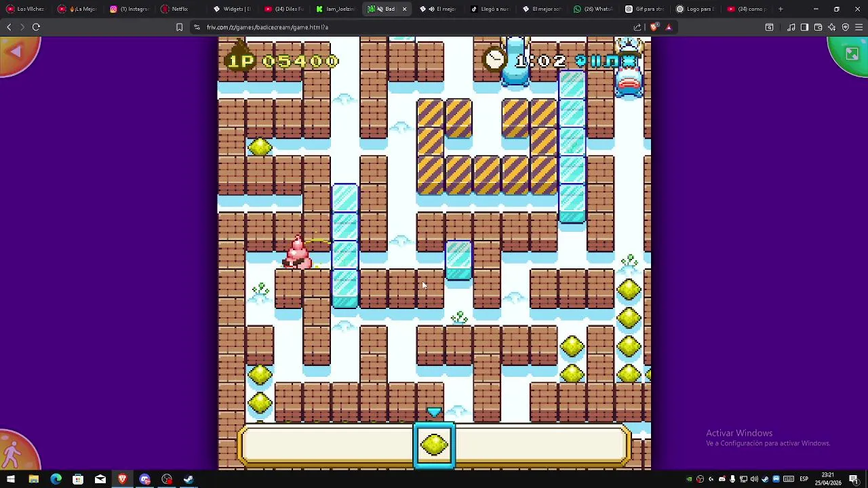Pause the game with the pause icon

pos(597,61)
